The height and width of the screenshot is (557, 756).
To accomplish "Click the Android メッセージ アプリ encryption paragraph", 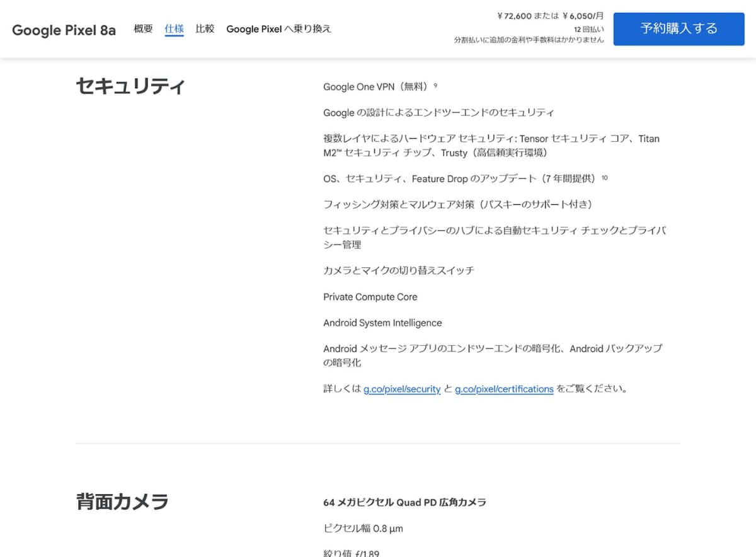I will 493,355.
